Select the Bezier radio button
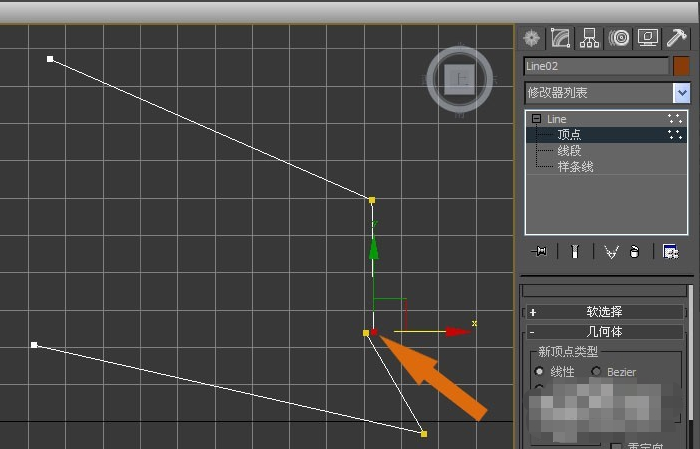This screenshot has width=700, height=449. pyautogui.click(x=596, y=372)
